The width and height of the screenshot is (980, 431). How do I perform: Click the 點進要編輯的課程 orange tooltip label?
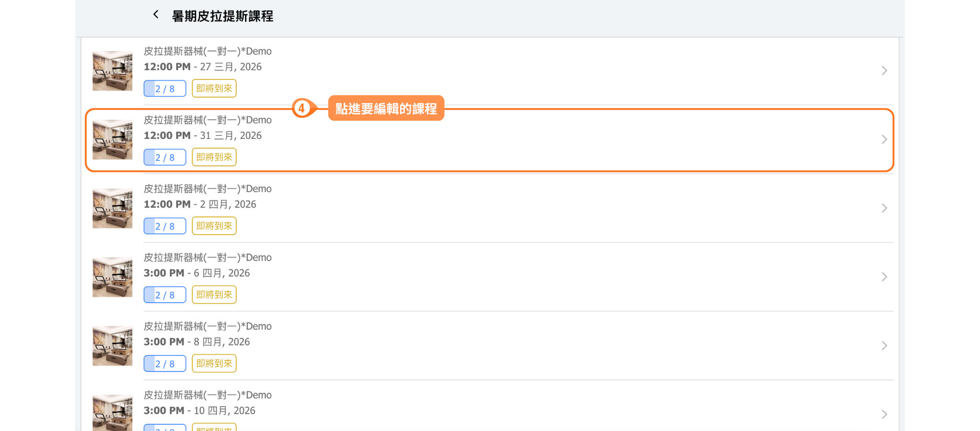pos(386,109)
